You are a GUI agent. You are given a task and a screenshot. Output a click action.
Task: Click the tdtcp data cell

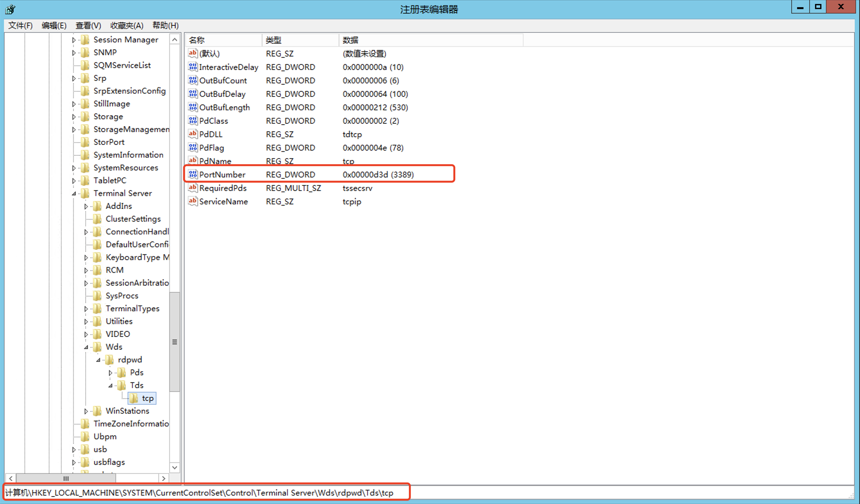click(x=352, y=134)
